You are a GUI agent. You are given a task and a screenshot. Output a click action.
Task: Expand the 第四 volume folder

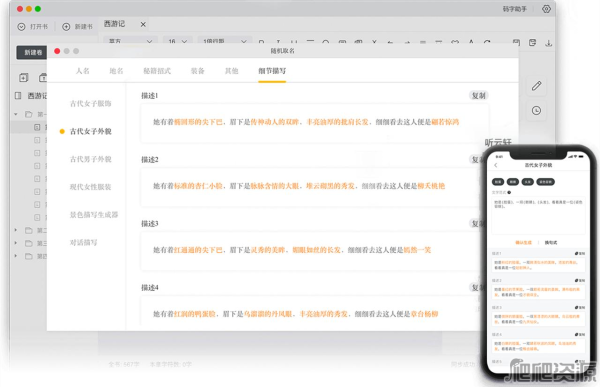[x=16, y=256]
